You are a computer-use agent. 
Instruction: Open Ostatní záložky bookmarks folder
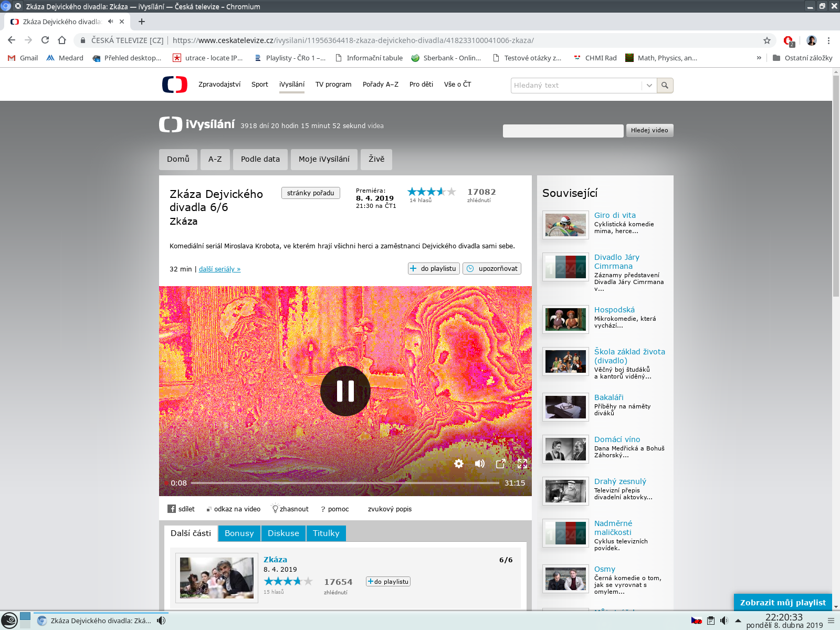802,58
